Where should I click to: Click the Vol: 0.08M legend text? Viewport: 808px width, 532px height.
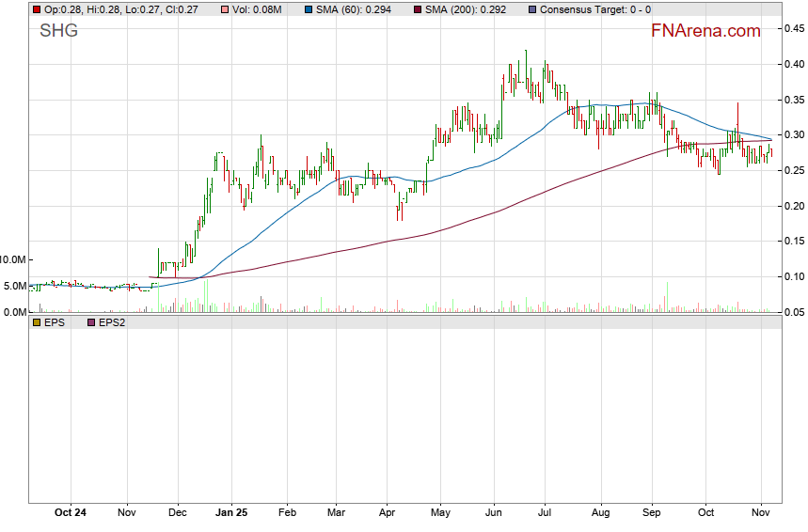tap(256, 8)
